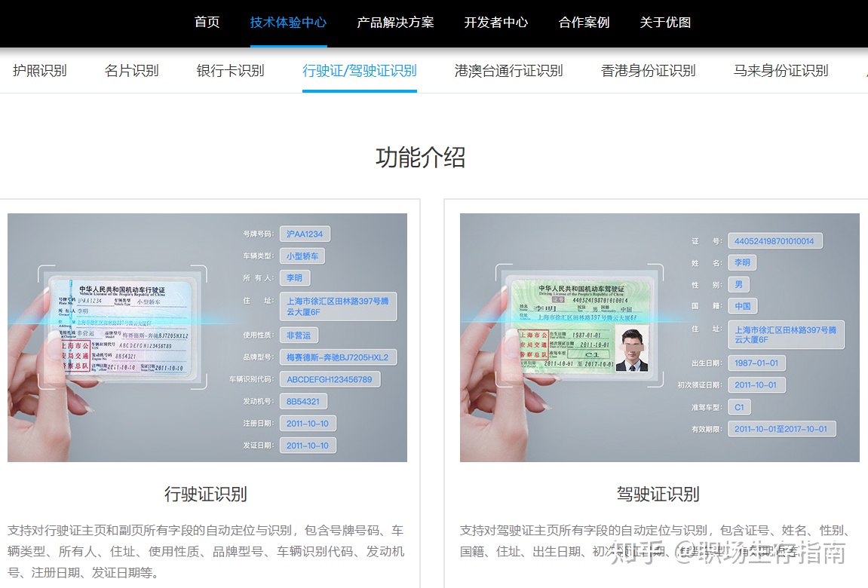
Task: Select the C1 准驾车型 result field
Action: click(x=738, y=407)
